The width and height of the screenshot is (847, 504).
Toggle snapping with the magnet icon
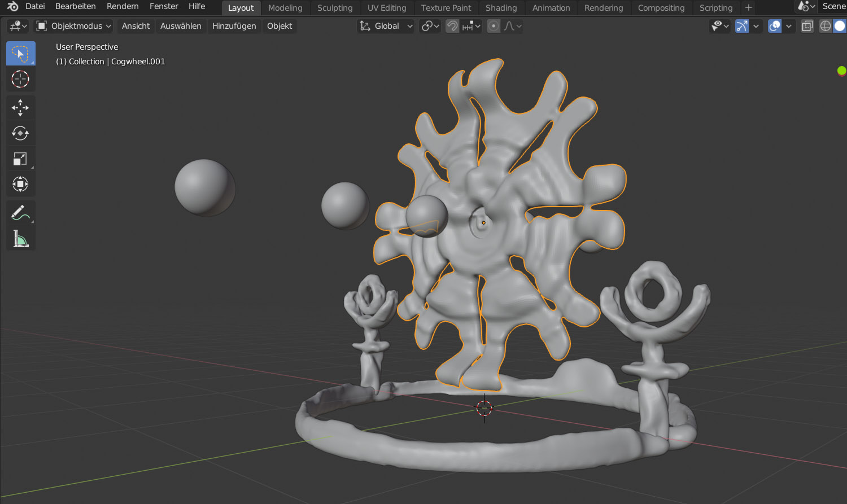point(452,26)
